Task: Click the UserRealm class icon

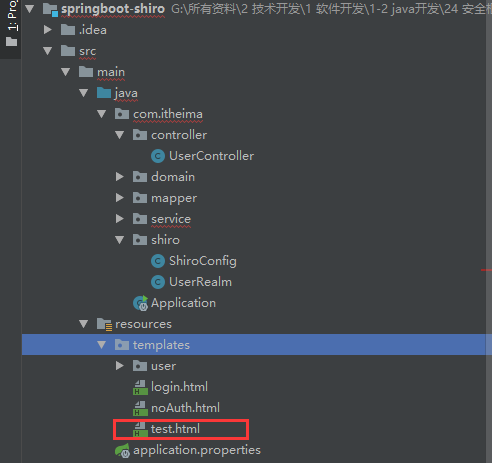Action: coord(158,282)
